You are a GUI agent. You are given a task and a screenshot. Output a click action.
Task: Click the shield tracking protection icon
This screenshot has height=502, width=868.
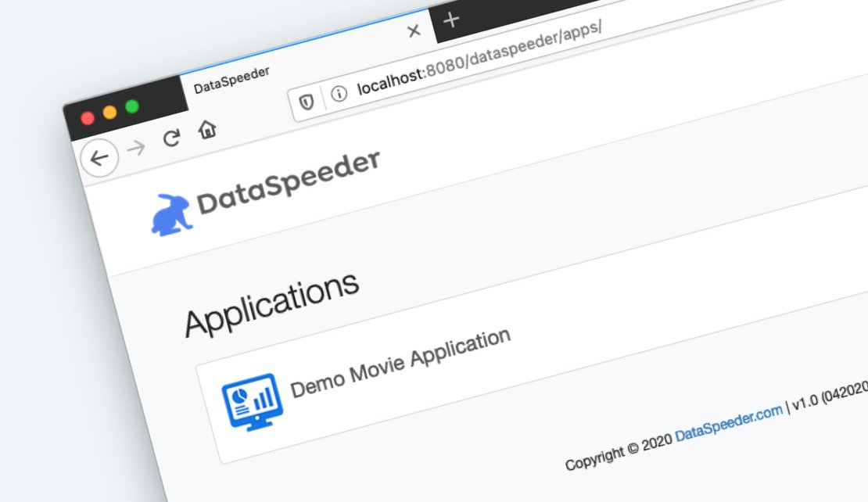click(307, 102)
